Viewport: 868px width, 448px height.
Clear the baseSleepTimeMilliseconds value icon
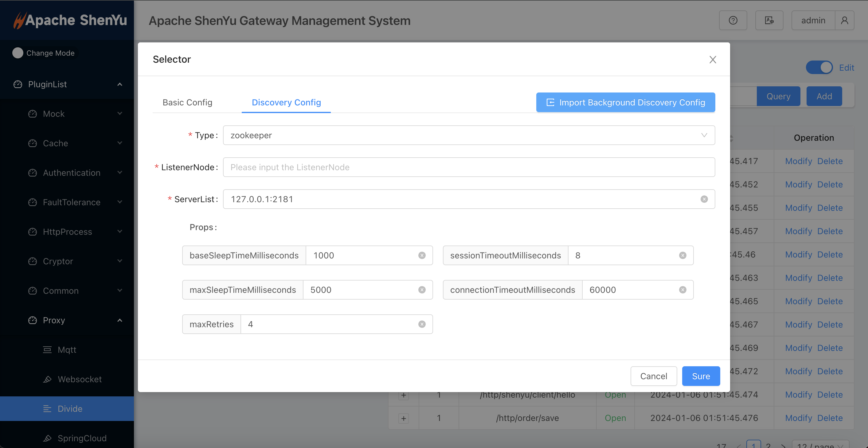pos(421,256)
